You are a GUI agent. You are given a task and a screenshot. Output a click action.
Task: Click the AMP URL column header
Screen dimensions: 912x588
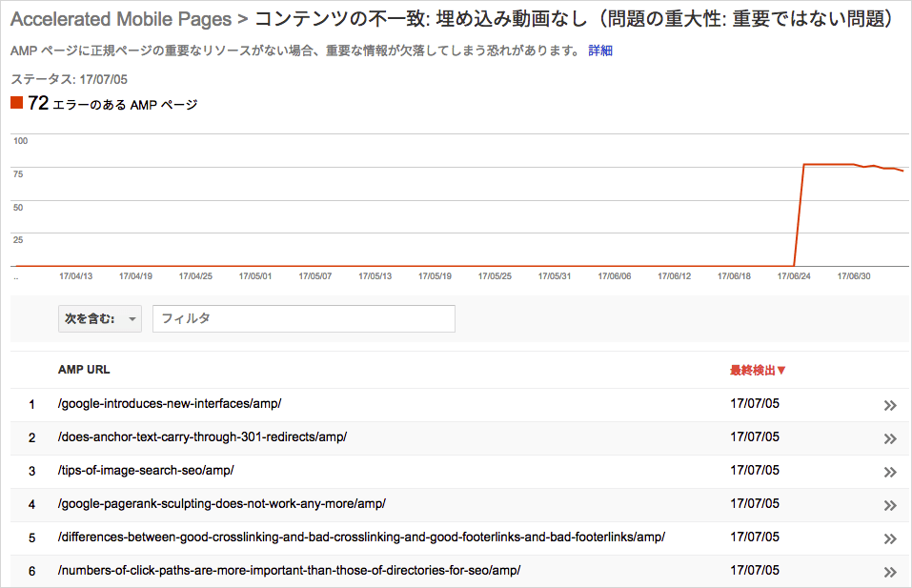pos(84,370)
